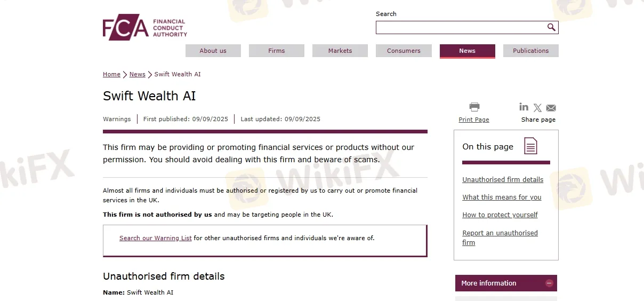Viewport: 644px width, 301px height.
Task: Focus the Search input field
Action: pyautogui.click(x=461, y=27)
